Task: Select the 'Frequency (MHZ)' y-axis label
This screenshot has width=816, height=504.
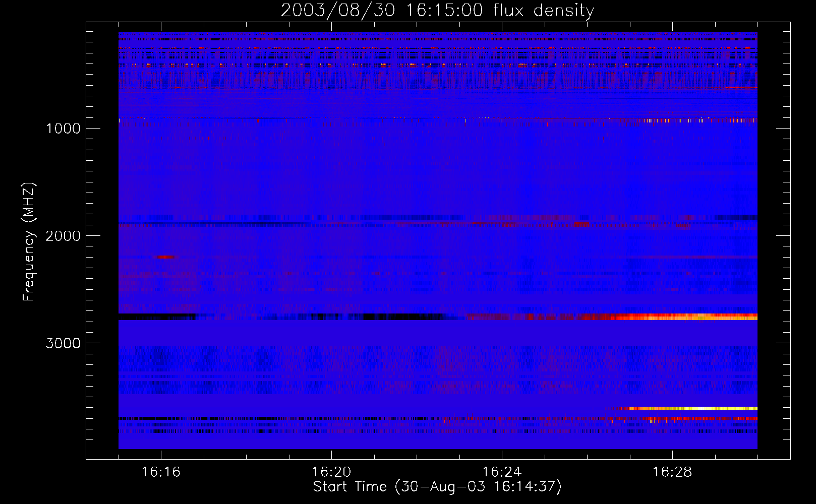Action: tap(29, 241)
